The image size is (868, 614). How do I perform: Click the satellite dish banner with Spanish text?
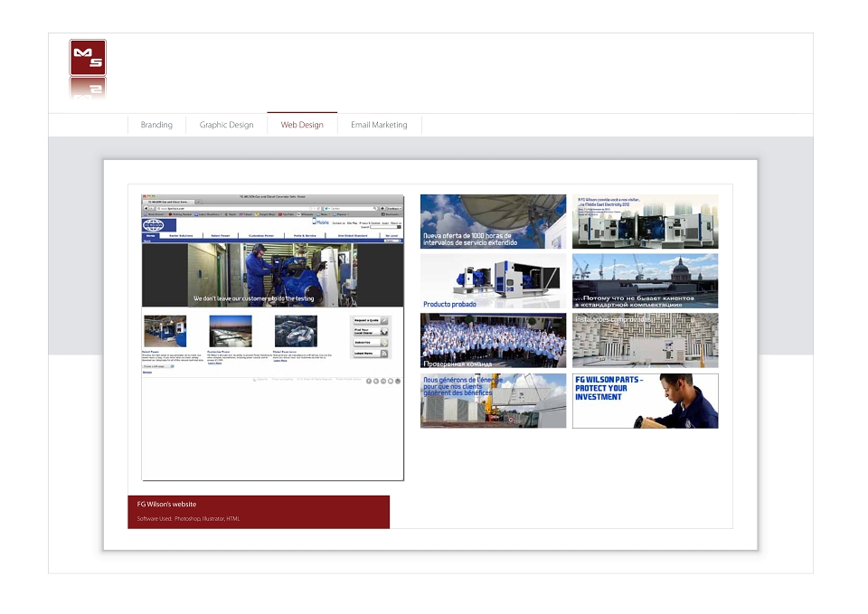coord(494,222)
